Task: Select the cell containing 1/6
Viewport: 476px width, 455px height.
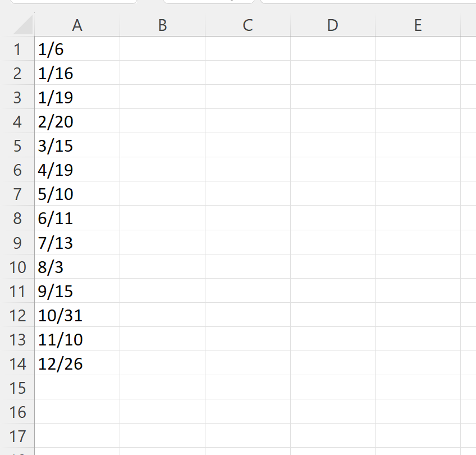Action: pos(77,49)
